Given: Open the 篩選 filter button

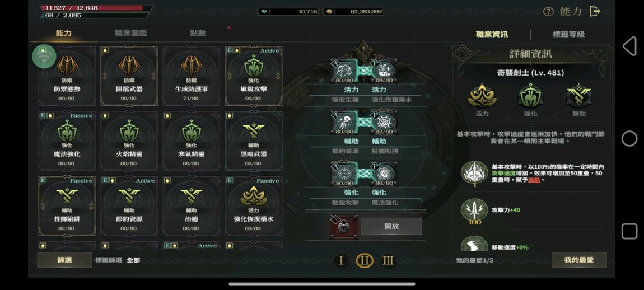Looking at the screenshot, I should [64, 260].
